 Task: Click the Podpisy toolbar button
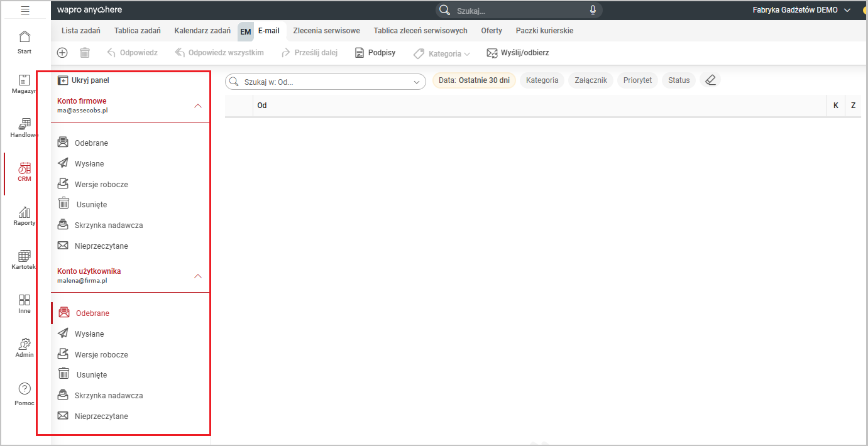coord(375,53)
